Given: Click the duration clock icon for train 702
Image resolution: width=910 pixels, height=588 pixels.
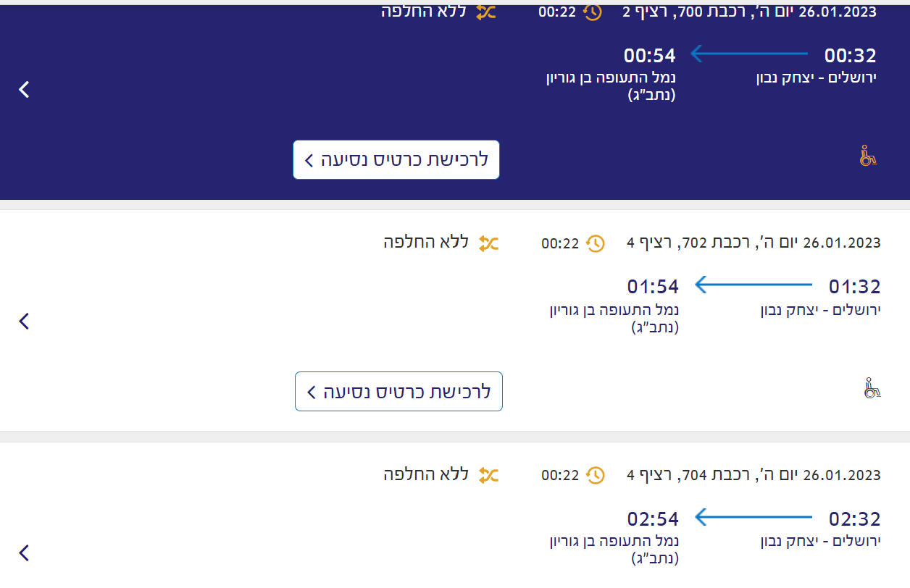Looking at the screenshot, I should pos(595,243).
